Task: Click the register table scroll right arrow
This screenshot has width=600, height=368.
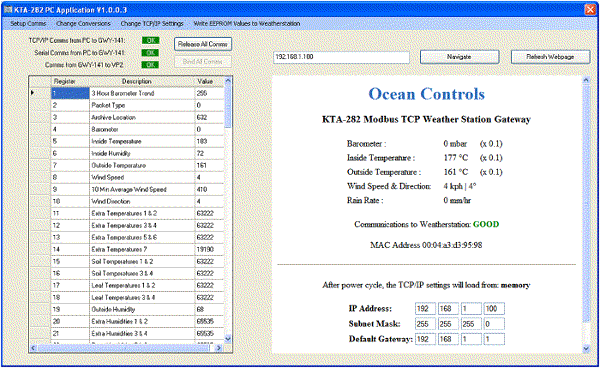Action: tap(218, 348)
